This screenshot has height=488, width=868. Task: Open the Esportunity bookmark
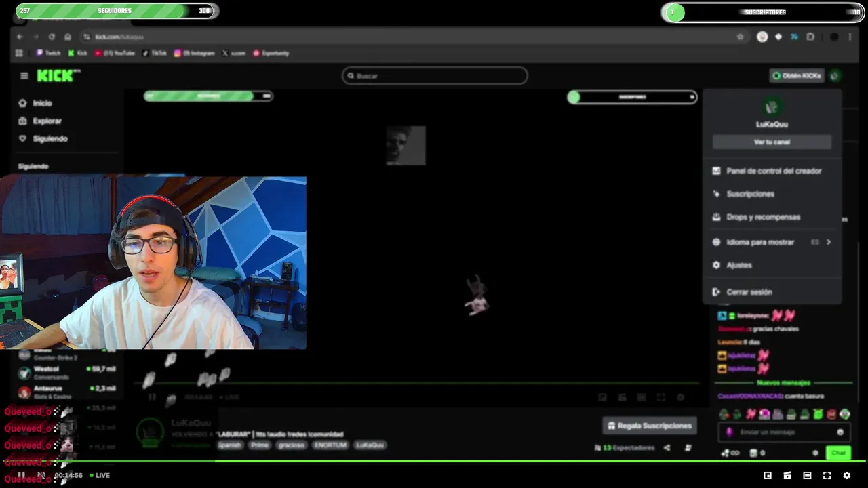pyautogui.click(x=271, y=53)
